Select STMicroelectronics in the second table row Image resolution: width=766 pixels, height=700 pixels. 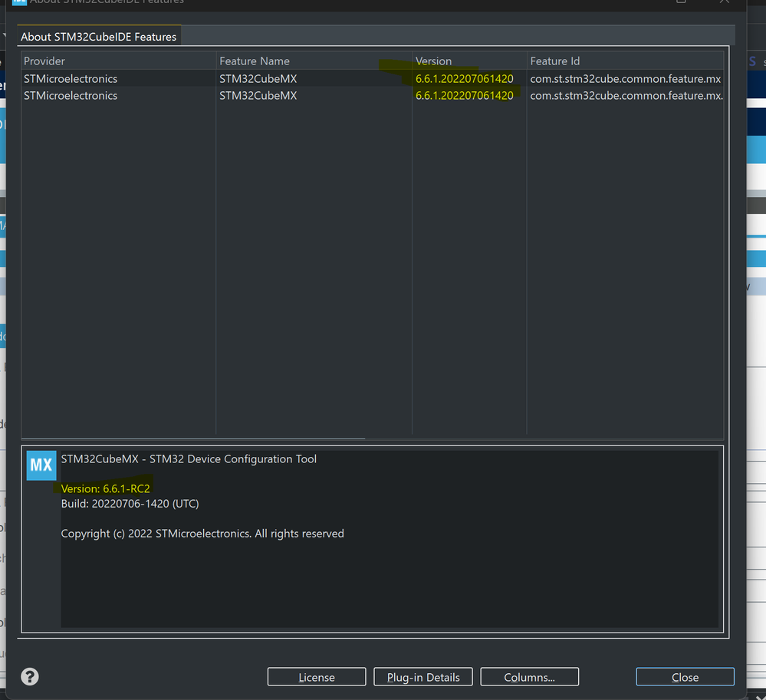click(x=71, y=96)
